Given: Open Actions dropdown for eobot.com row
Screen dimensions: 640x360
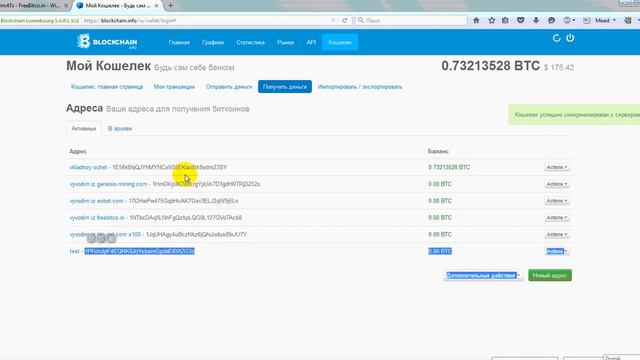Looking at the screenshot, I should (557, 201).
